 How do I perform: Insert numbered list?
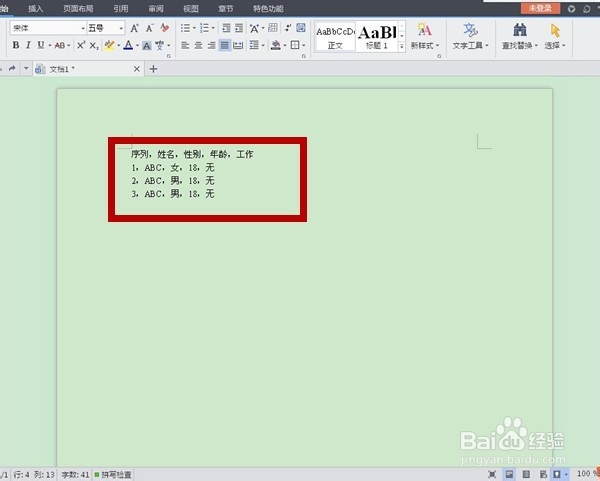(204, 28)
